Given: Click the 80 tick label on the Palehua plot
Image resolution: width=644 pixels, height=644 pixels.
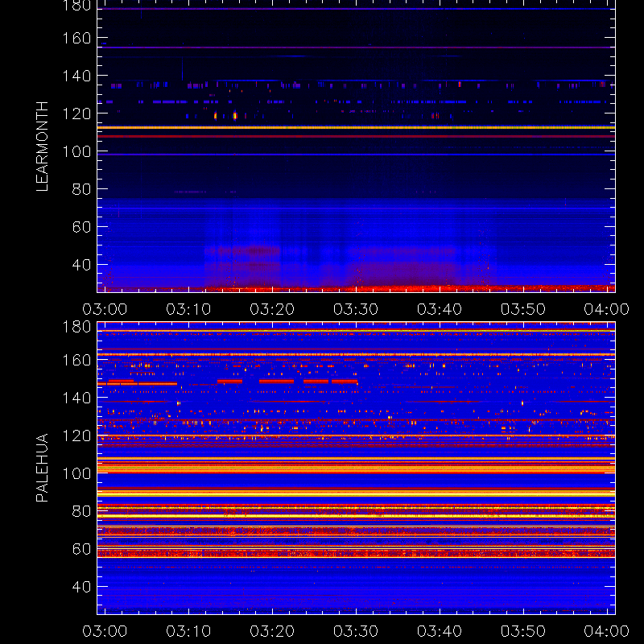Looking at the screenshot, I should 81,511.
